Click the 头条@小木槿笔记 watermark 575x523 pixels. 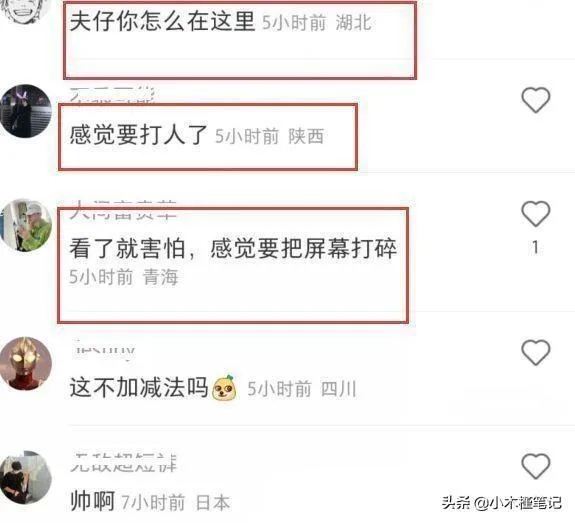point(501,503)
